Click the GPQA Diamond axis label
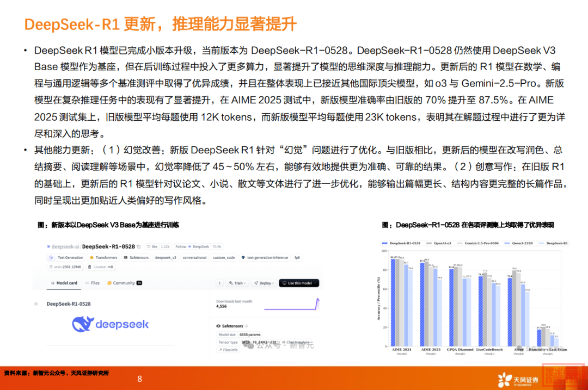 460,350
